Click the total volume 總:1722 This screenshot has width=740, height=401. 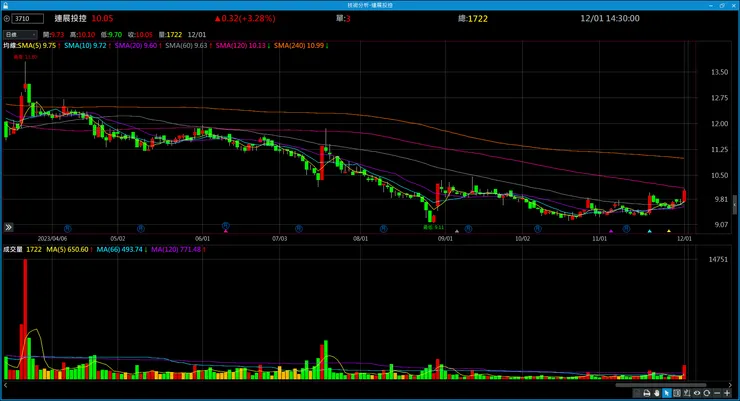[x=473, y=18]
